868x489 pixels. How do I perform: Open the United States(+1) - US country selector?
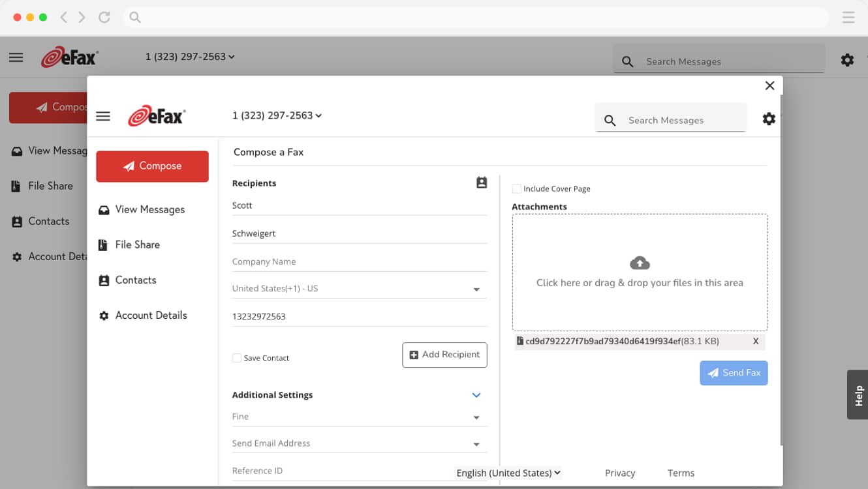359,288
